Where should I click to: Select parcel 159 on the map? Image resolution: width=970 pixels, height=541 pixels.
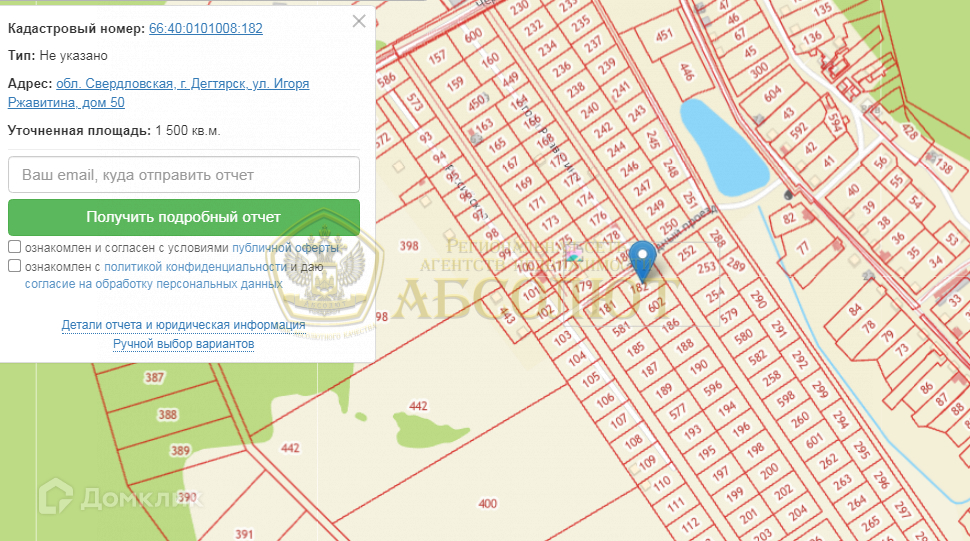click(455, 83)
